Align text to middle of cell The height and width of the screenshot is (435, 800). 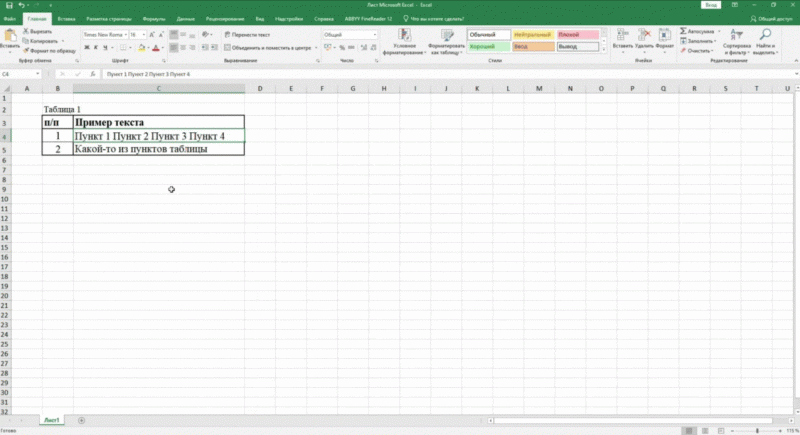pos(183,35)
